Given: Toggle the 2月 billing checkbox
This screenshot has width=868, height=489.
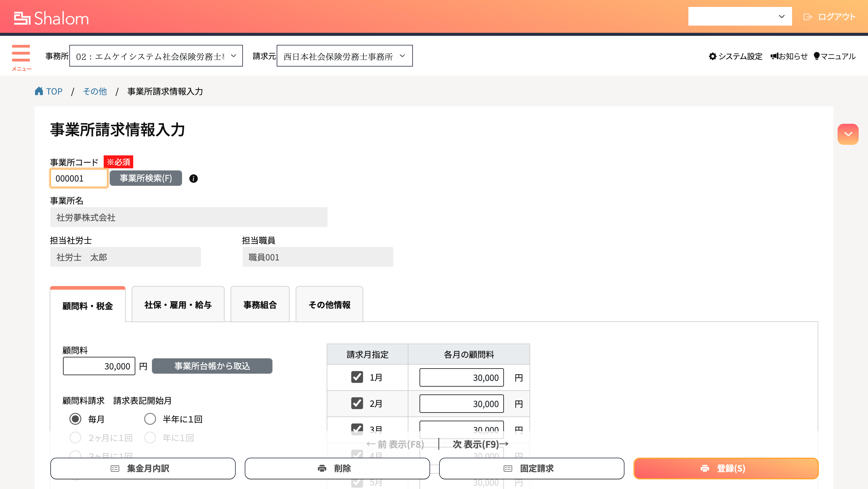Looking at the screenshot, I should (357, 403).
